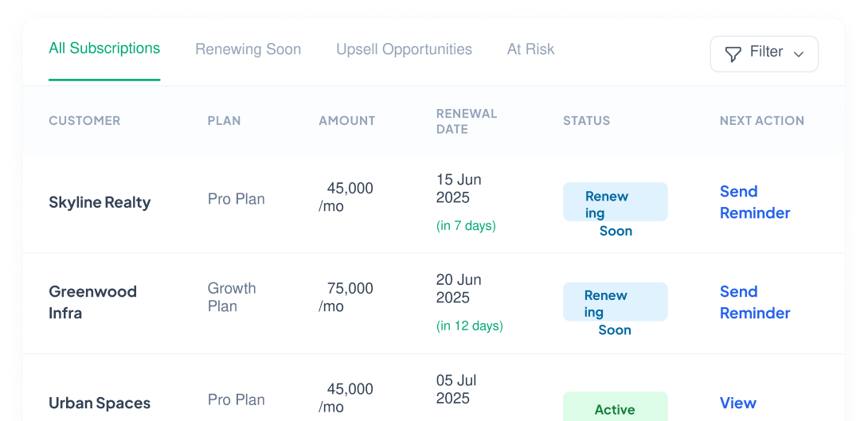This screenshot has width=868, height=421.
Task: Go to the At Risk tab
Action: (530, 49)
